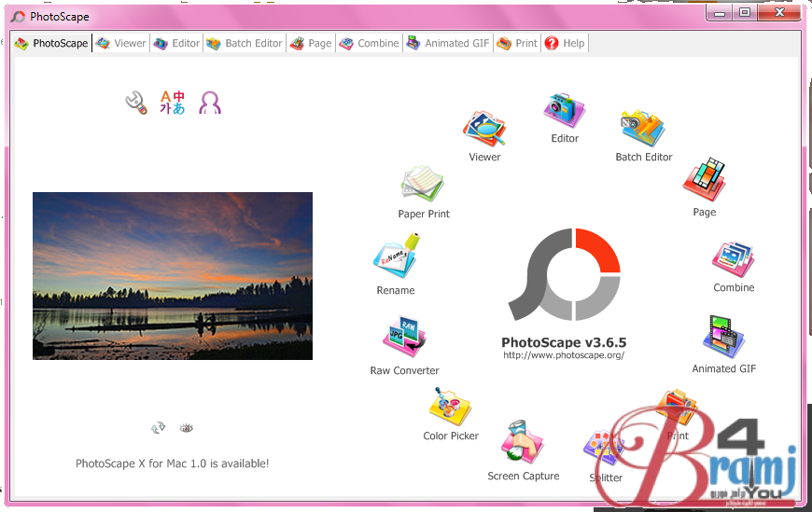
Task: Open the Page icon in the circular menu
Action: [704, 180]
